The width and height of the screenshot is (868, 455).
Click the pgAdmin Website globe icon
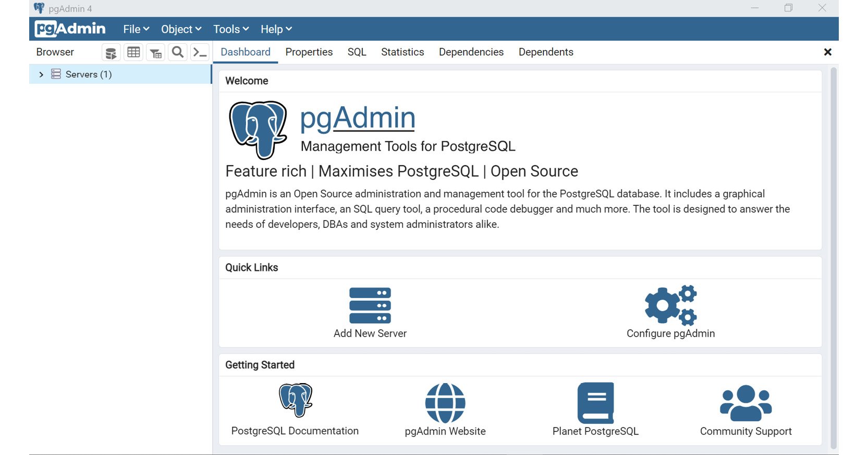(445, 403)
